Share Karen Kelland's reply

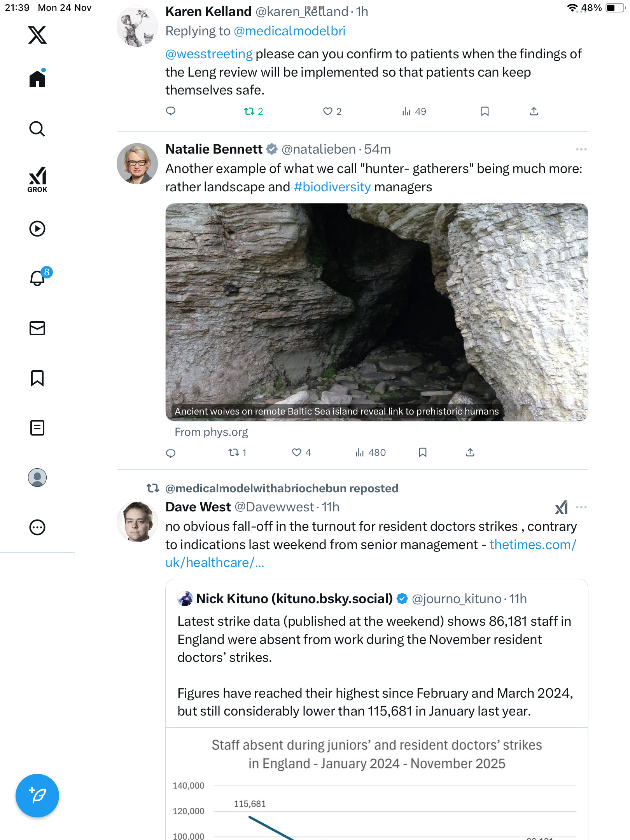[x=534, y=112]
